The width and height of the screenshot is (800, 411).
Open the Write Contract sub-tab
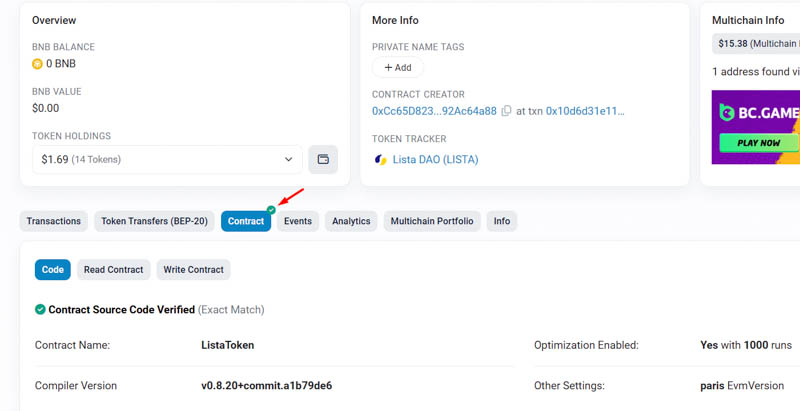(193, 270)
